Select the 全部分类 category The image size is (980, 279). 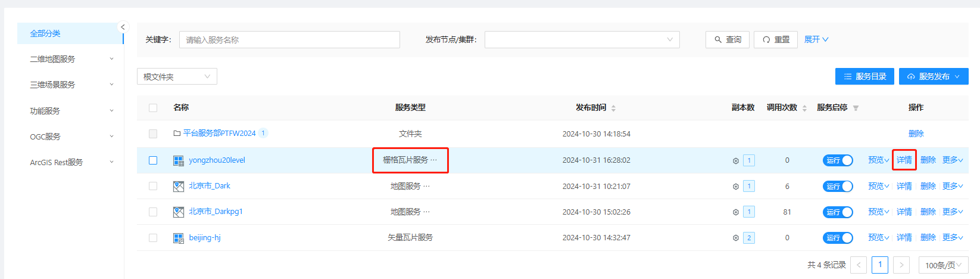(70, 33)
